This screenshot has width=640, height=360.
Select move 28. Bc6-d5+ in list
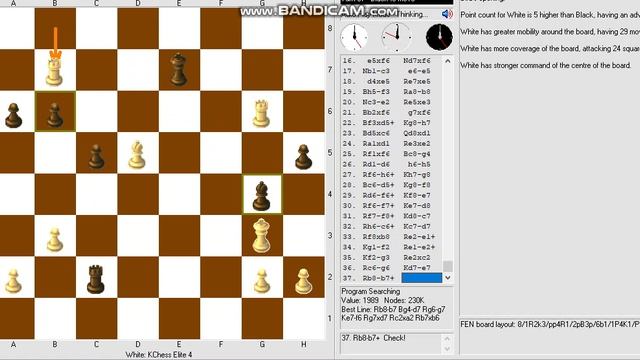click(x=378, y=185)
